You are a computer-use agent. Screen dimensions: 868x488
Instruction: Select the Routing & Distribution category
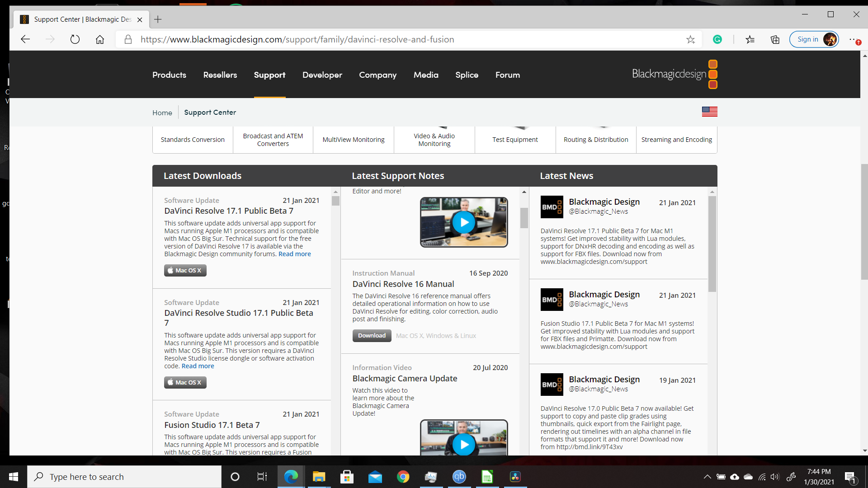(596, 140)
